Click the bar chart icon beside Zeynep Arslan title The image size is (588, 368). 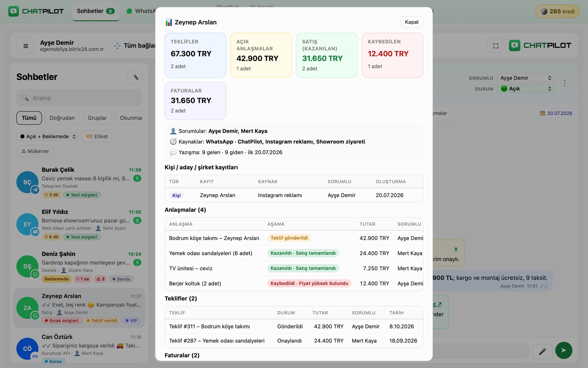[x=169, y=22]
